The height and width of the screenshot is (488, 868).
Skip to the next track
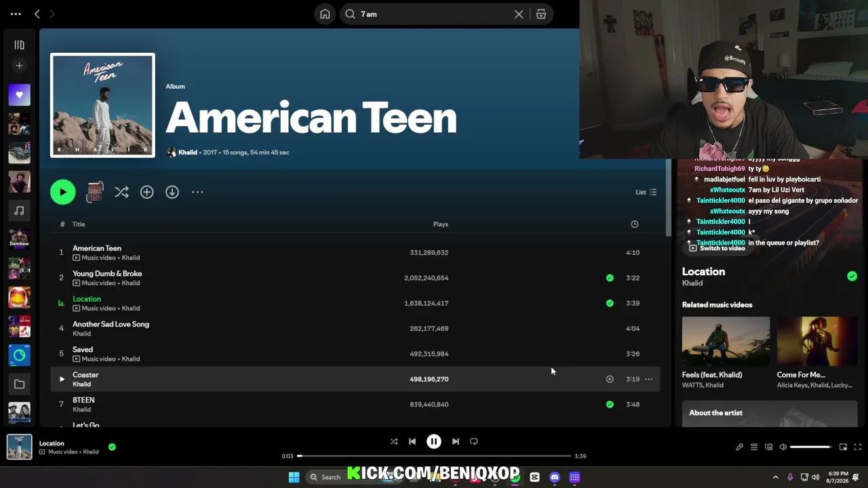tap(456, 441)
